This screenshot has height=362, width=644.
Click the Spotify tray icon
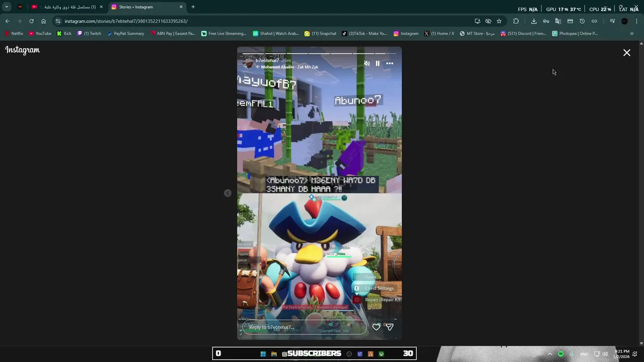[561, 354]
